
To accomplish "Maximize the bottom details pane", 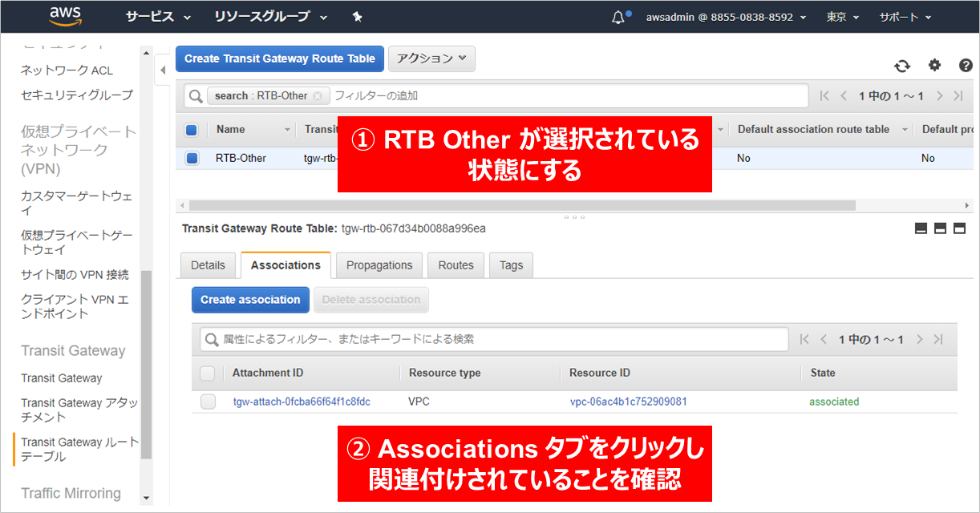I will pyautogui.click(x=959, y=228).
